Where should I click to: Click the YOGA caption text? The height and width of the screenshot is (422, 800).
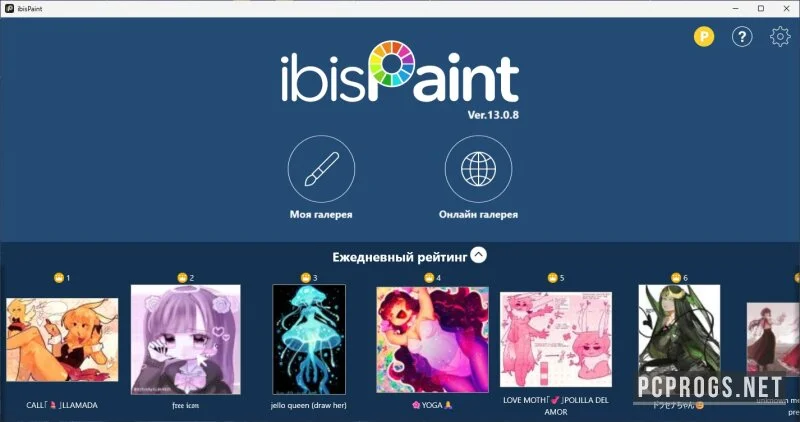(433, 405)
